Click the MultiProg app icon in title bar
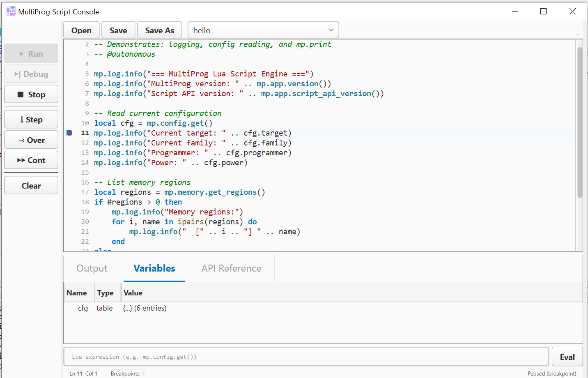 point(11,12)
